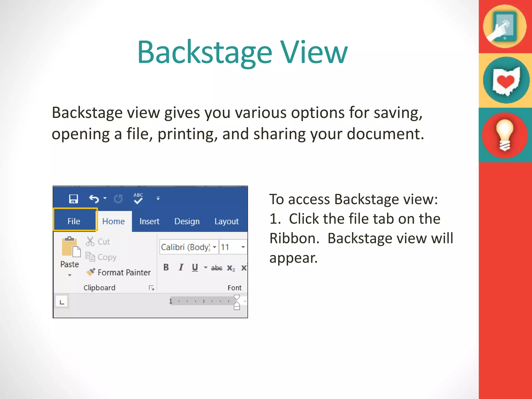The height and width of the screenshot is (399, 532).
Task: Toggle Bold formatting
Action: (166, 267)
